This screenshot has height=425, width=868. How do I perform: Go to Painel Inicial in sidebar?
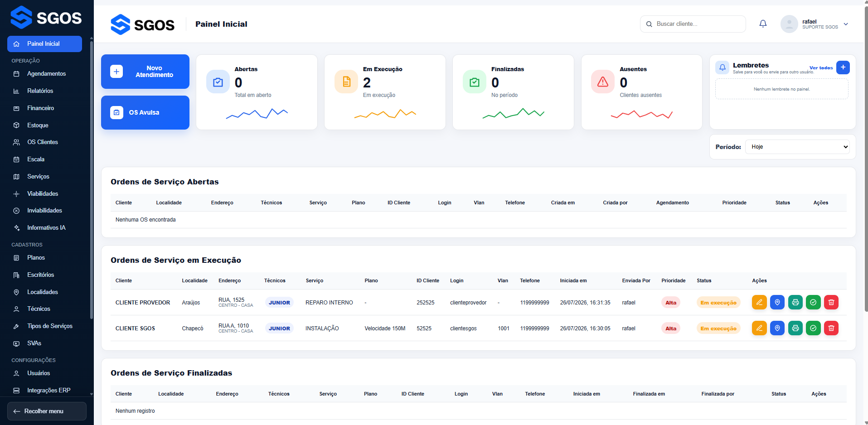pyautogui.click(x=44, y=44)
